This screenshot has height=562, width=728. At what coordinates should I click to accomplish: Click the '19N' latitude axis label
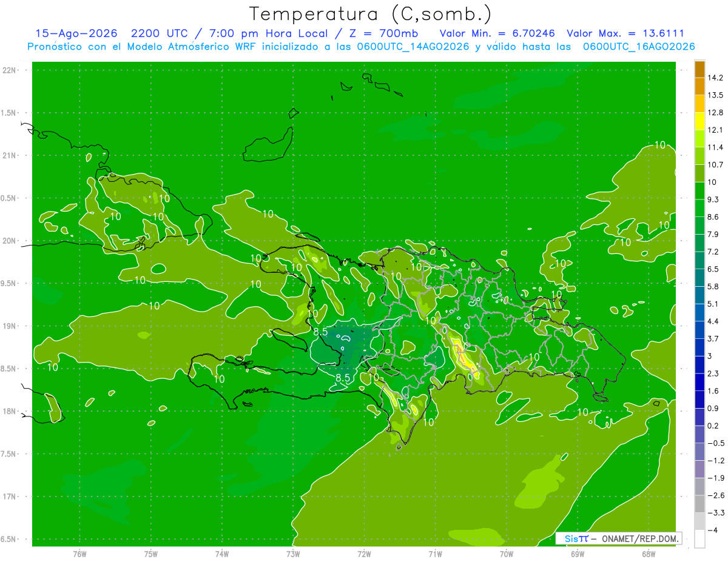pyautogui.click(x=10, y=326)
